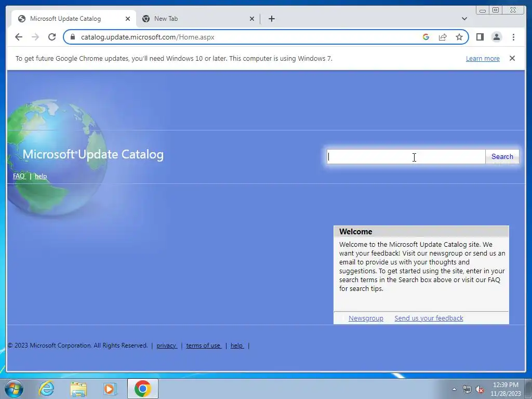Close the Microsoft Update Catalog tab
The image size is (532, 399).
pyautogui.click(x=128, y=19)
